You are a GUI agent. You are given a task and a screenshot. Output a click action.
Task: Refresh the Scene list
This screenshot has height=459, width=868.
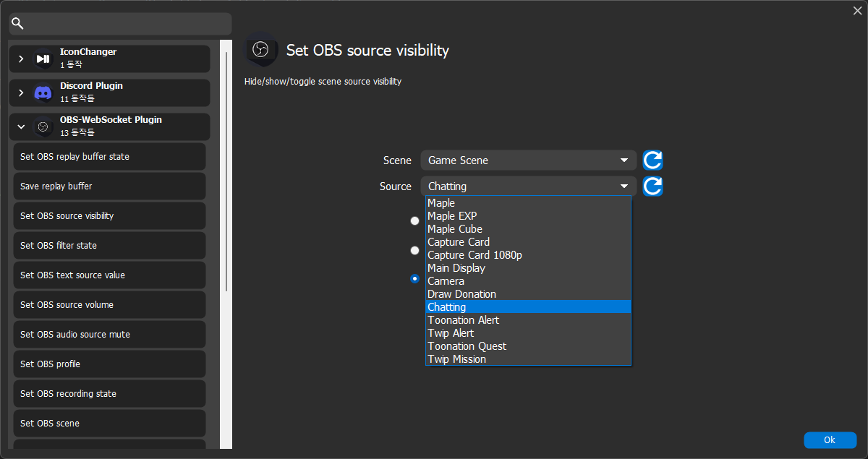[652, 160]
